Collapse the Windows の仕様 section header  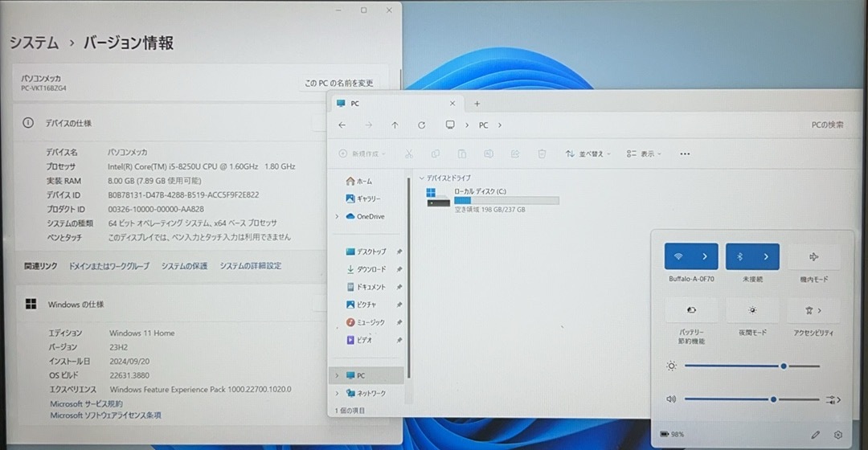172,304
